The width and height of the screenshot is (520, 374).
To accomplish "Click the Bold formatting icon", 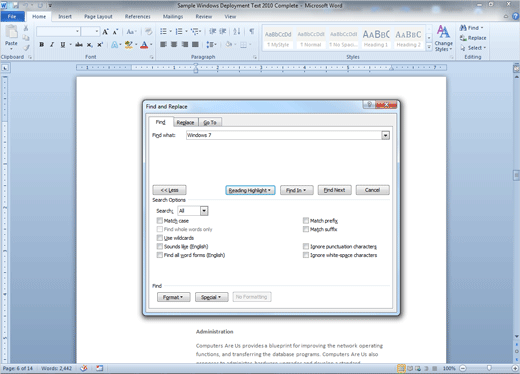I will click(x=42, y=45).
